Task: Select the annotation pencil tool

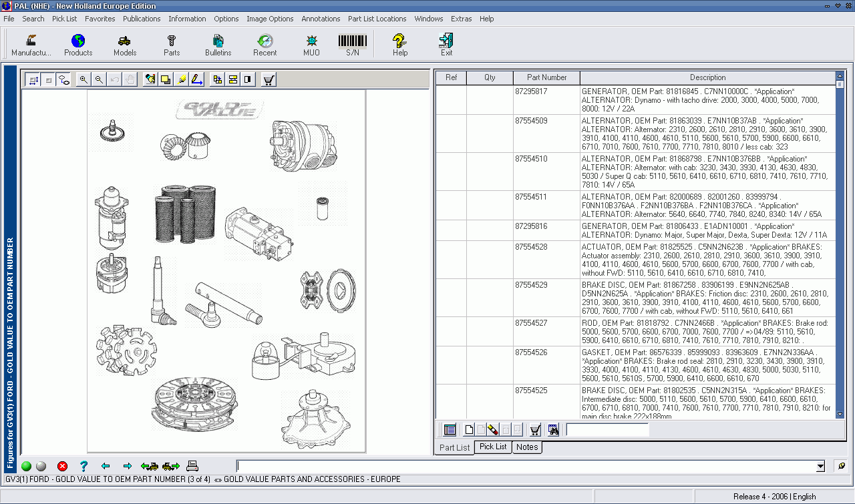Action: click(x=196, y=79)
